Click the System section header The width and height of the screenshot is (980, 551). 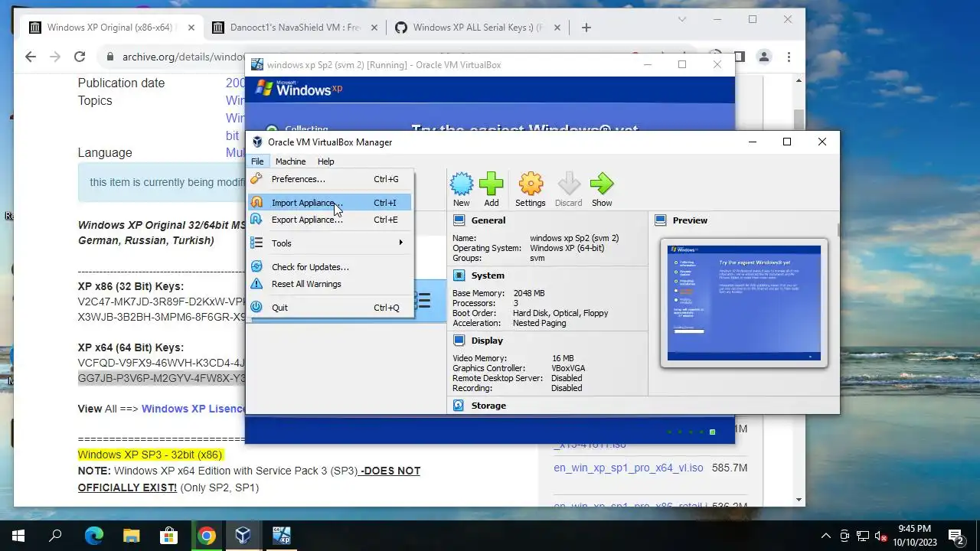pyautogui.click(x=488, y=275)
